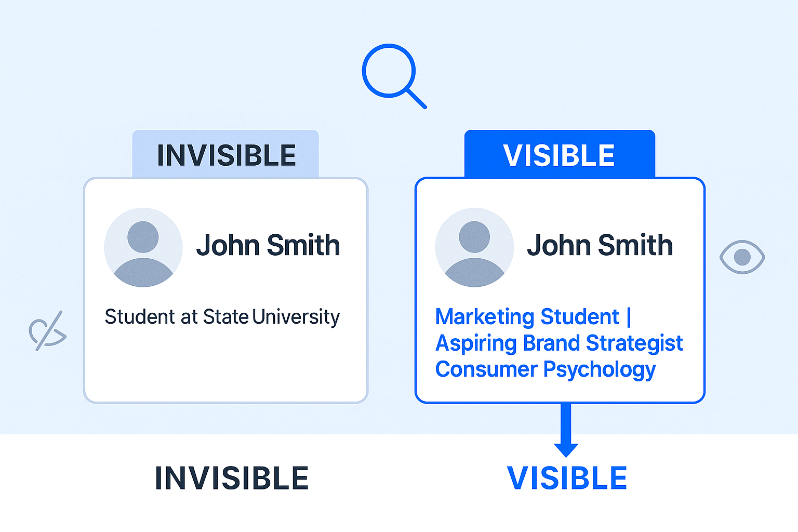
Task: Click the blue downward arrow below visible card
Action: [566, 431]
